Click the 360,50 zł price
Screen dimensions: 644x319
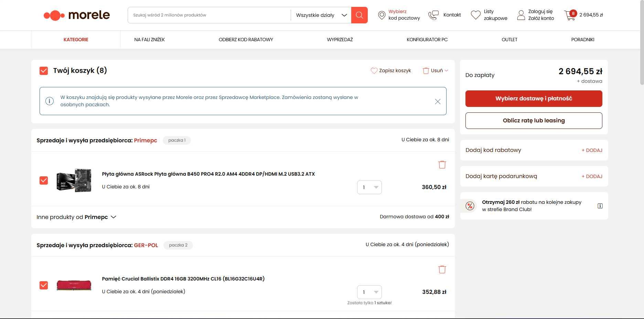[434, 187]
